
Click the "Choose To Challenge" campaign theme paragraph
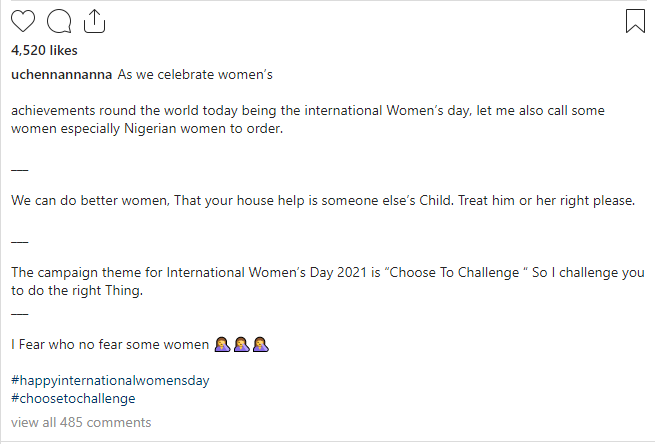coord(328,282)
